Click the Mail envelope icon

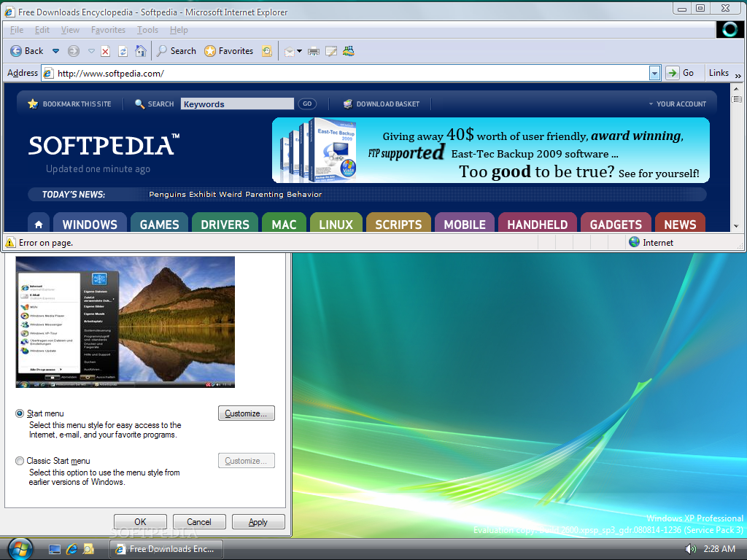[289, 52]
